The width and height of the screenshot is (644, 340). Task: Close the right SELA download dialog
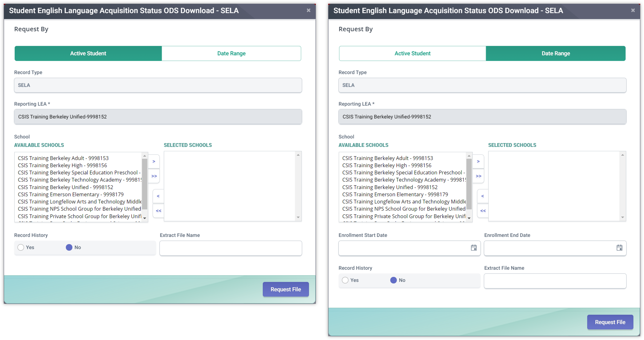(633, 10)
